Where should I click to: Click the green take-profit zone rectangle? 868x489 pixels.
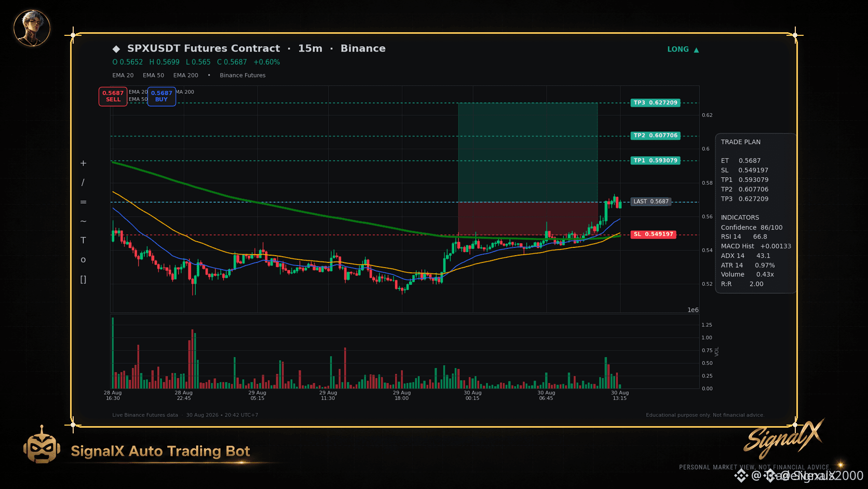528,152
